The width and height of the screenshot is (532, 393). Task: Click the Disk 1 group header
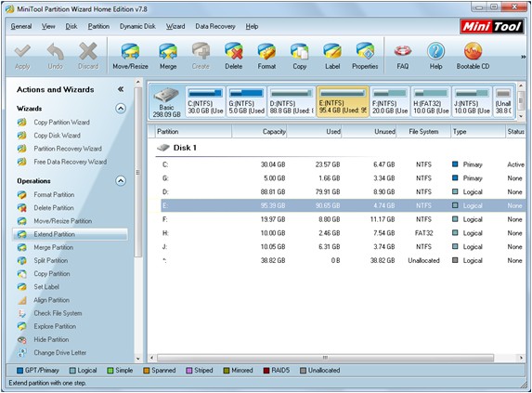[176, 148]
